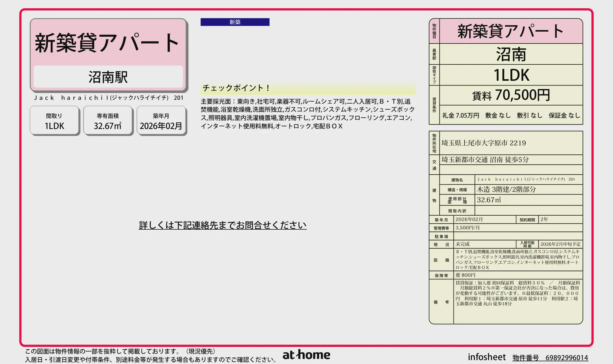Screen dimensions: 613x364
Task: Select the 沼南駅 station label
Action: 108,77
